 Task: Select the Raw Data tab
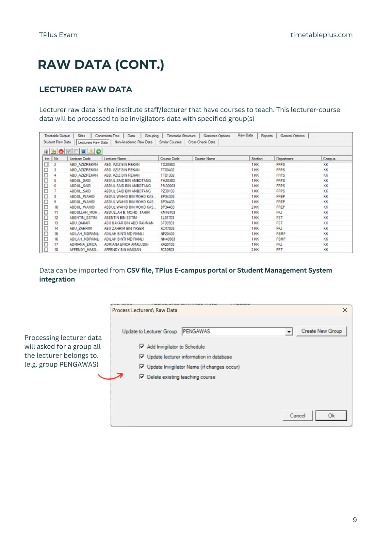click(x=245, y=135)
